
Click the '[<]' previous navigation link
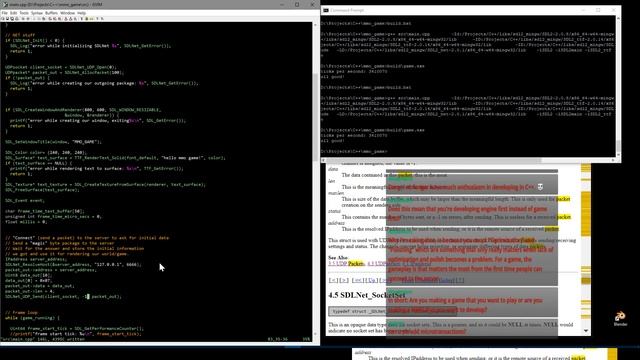point(333,280)
